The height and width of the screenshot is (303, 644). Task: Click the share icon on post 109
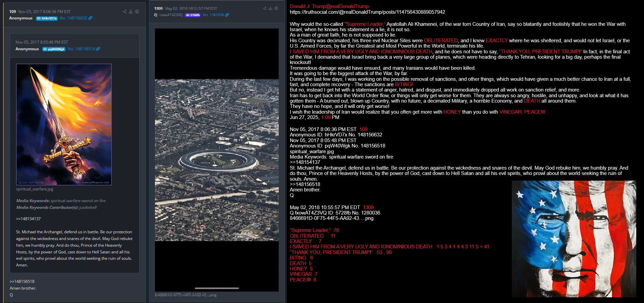click(125, 12)
